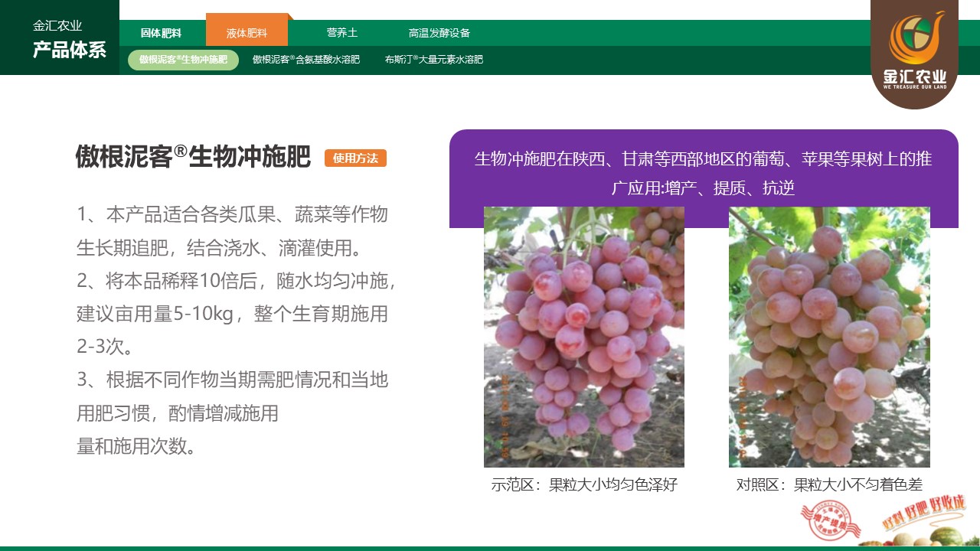
Task: Open the 对照区 grape photo
Action: pyautogui.click(x=829, y=337)
